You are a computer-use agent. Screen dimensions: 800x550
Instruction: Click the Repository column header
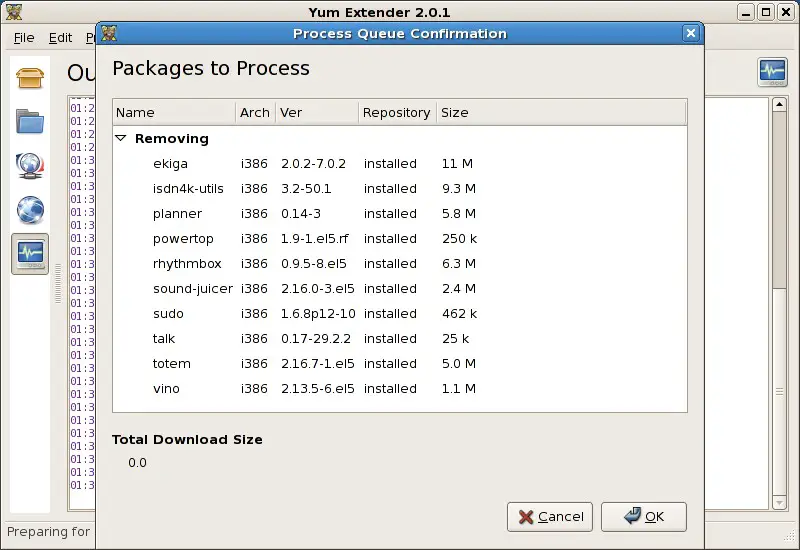pos(396,112)
